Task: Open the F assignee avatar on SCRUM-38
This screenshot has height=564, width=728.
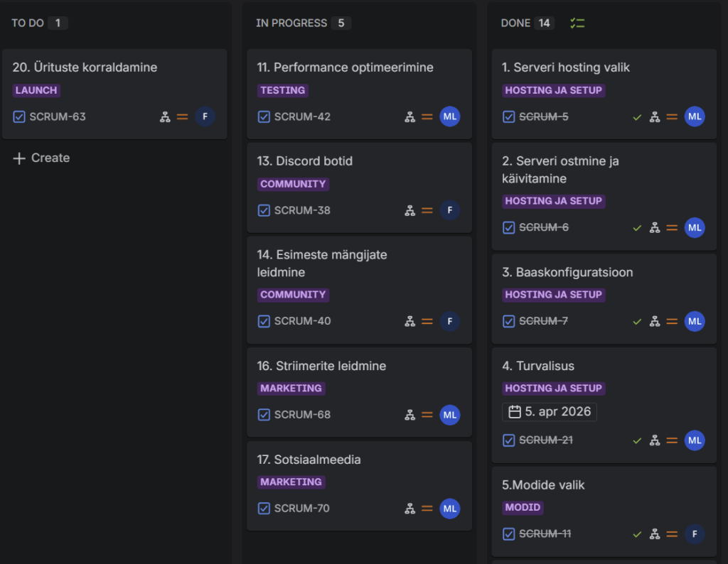Action: coord(449,210)
